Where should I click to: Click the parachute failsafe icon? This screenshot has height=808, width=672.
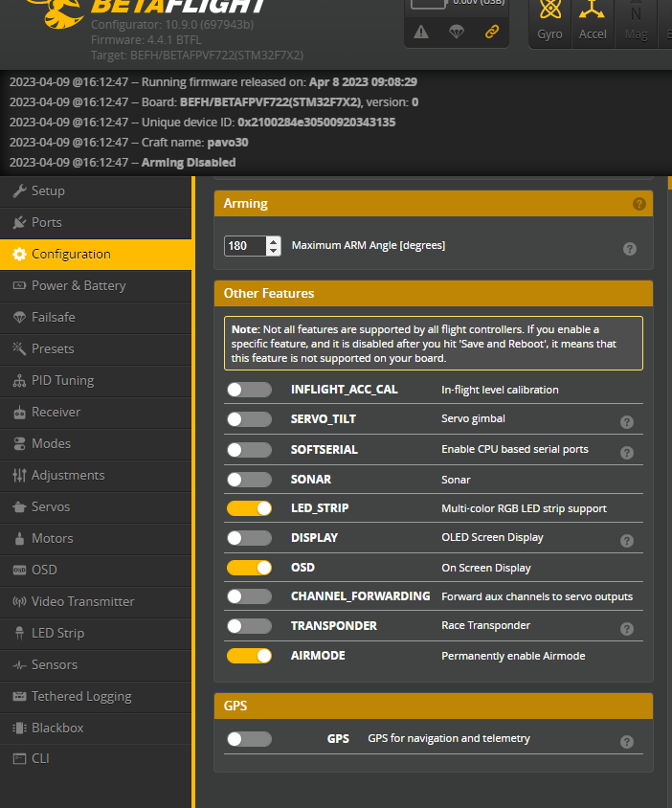[457, 32]
